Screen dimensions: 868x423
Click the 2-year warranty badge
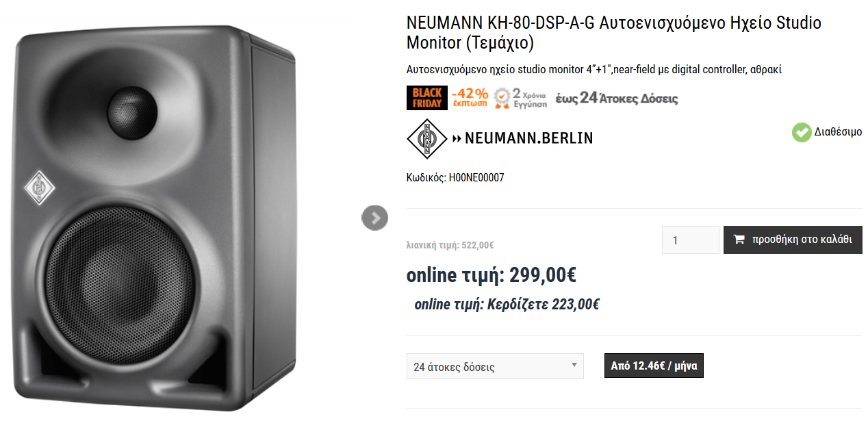520,98
